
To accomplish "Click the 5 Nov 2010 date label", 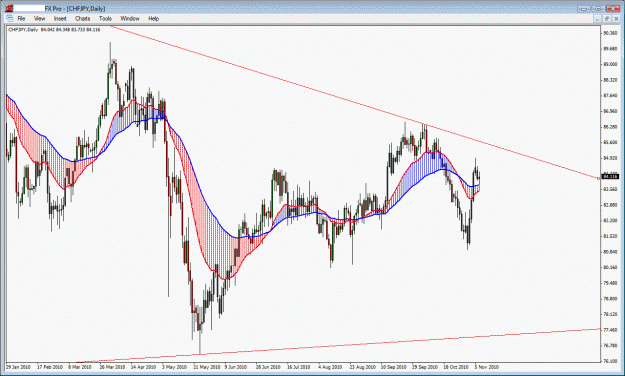I will 487,367.
